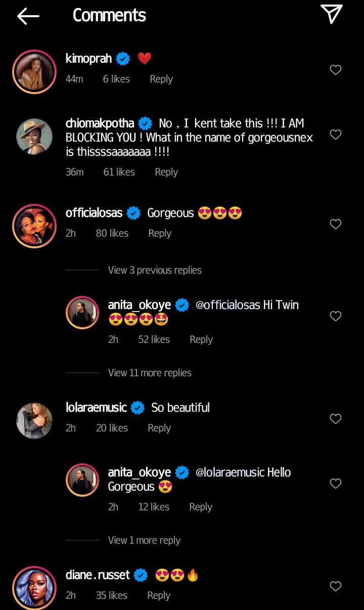The width and height of the screenshot is (364, 610).
Task: Reply to chiomakpotha's comment
Action: (166, 171)
